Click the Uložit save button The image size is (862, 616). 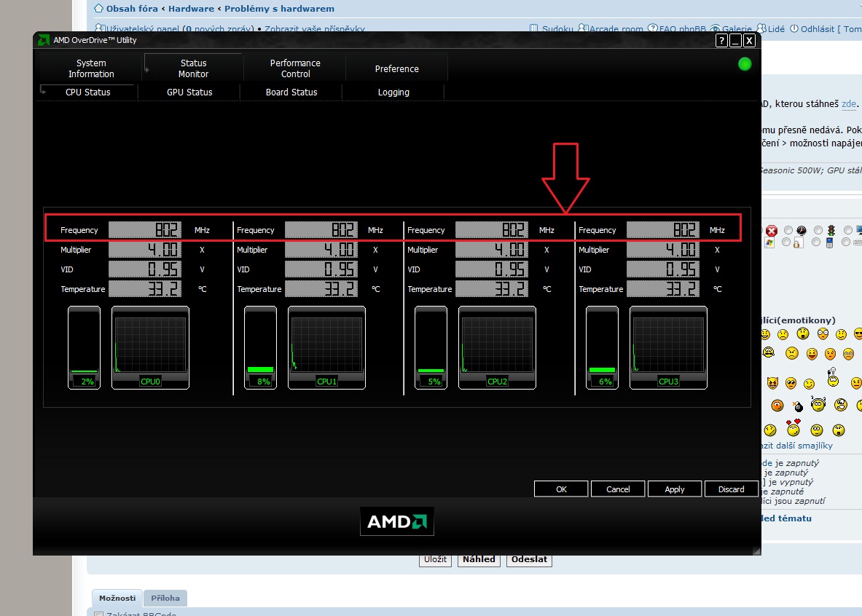click(x=436, y=559)
